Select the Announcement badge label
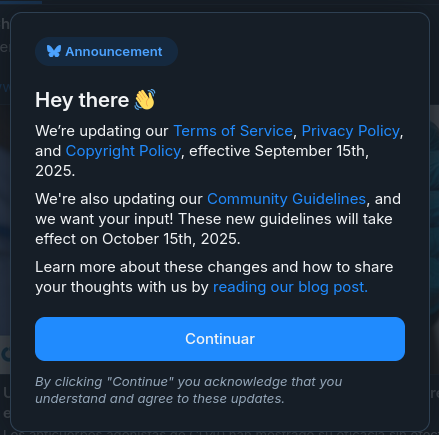 tap(114, 52)
